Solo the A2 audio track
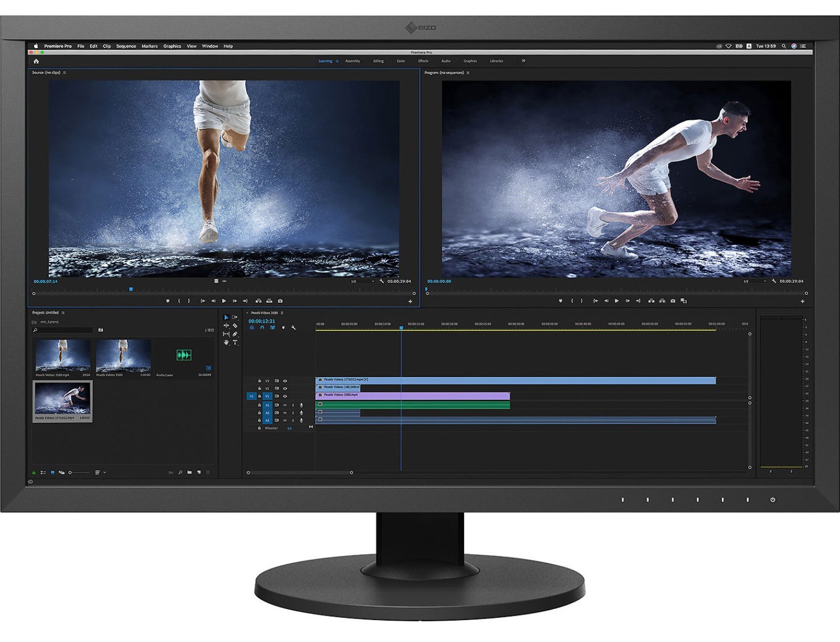This screenshot has width=840, height=642. tap(293, 413)
